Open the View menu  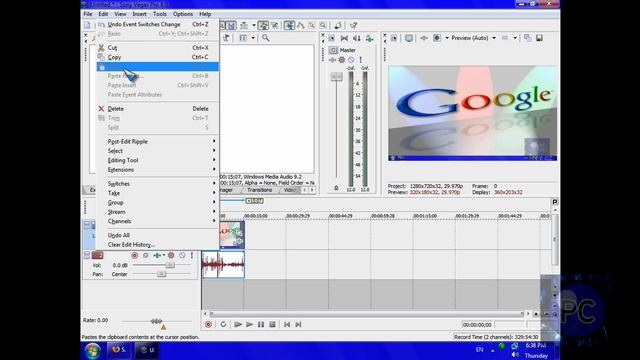tap(120, 14)
